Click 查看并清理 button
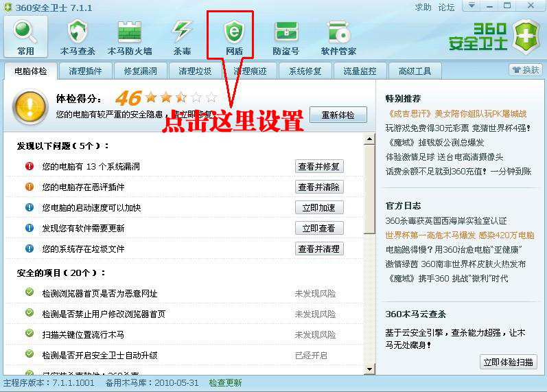Viewport: 547px width, 392px height. point(319,249)
